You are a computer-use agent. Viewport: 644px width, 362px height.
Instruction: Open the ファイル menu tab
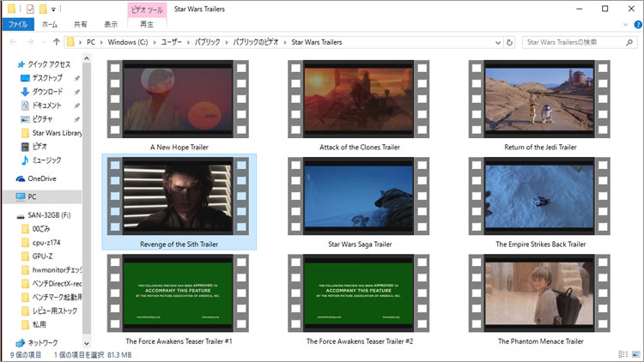point(19,25)
